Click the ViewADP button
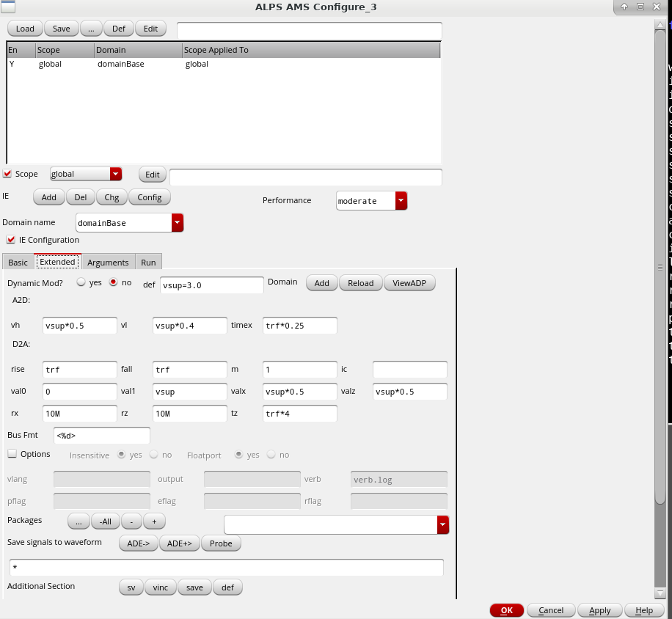Screen dimensions: 672x619 [409, 283]
